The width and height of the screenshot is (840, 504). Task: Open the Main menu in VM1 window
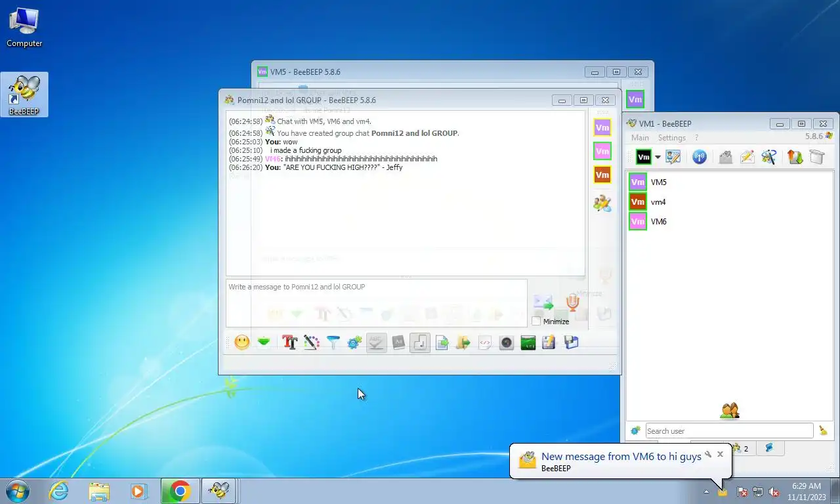(x=640, y=138)
